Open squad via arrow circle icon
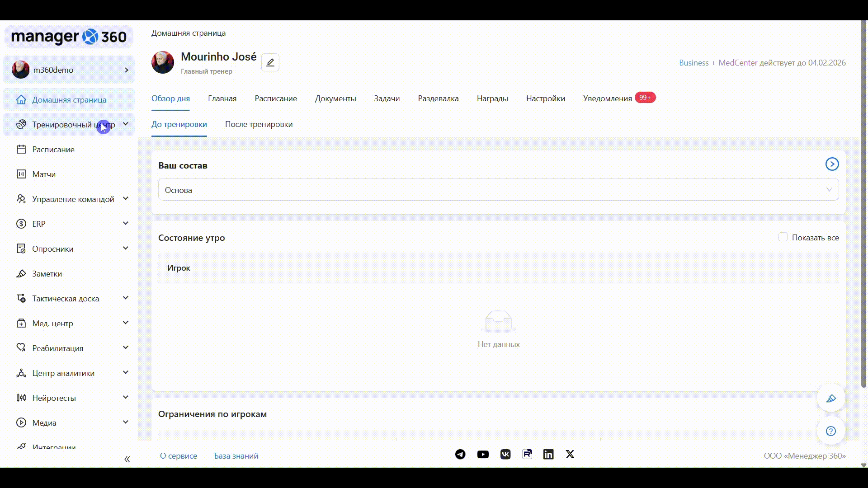 click(x=832, y=164)
